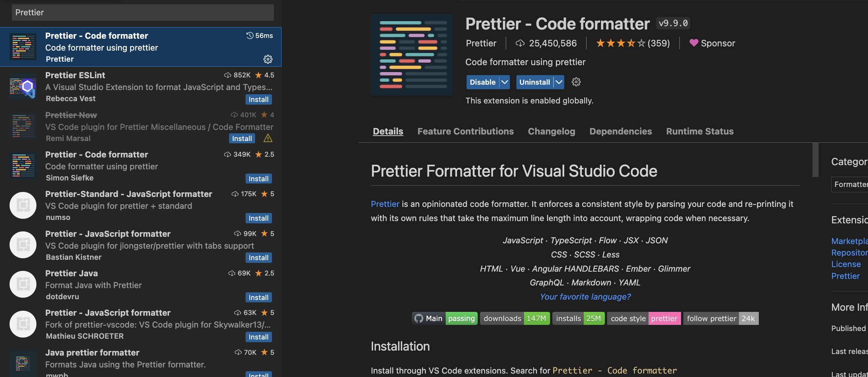This screenshot has width=868, height=377.
Task: Click the Prettier link under Extension Resources
Action: point(845,276)
